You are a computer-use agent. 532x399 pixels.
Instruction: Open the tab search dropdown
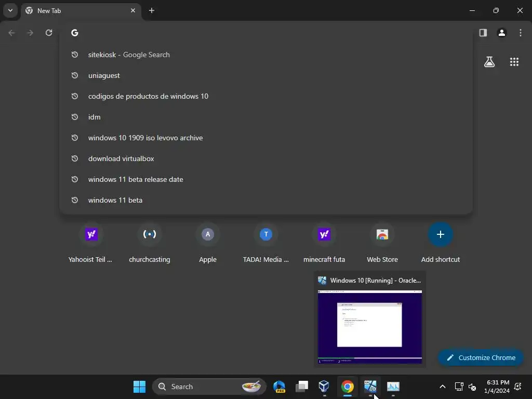click(x=10, y=10)
